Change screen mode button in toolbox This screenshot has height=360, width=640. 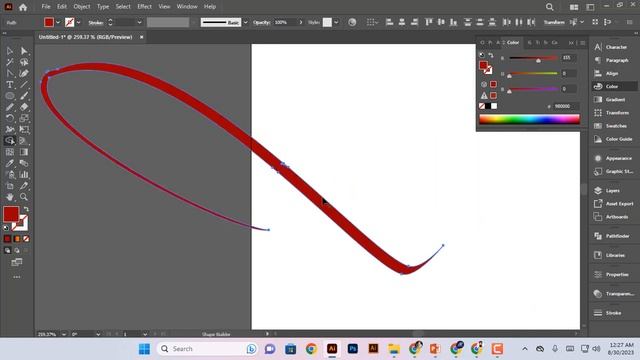pos(17,262)
